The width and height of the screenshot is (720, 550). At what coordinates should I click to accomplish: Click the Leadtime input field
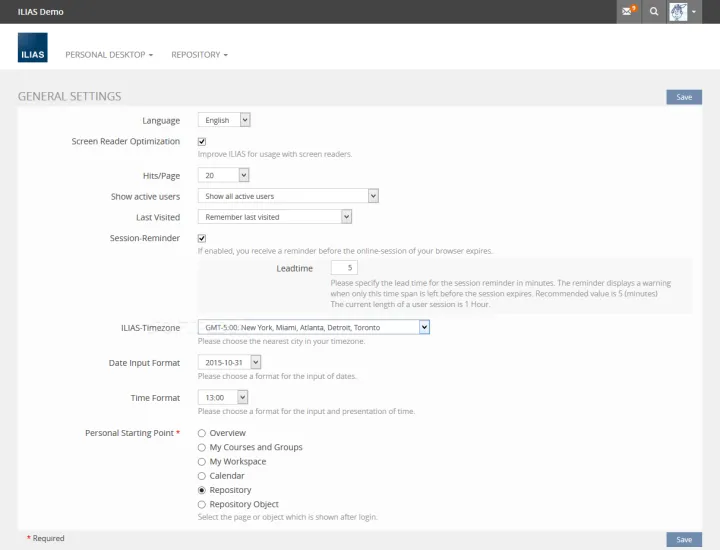(343, 268)
